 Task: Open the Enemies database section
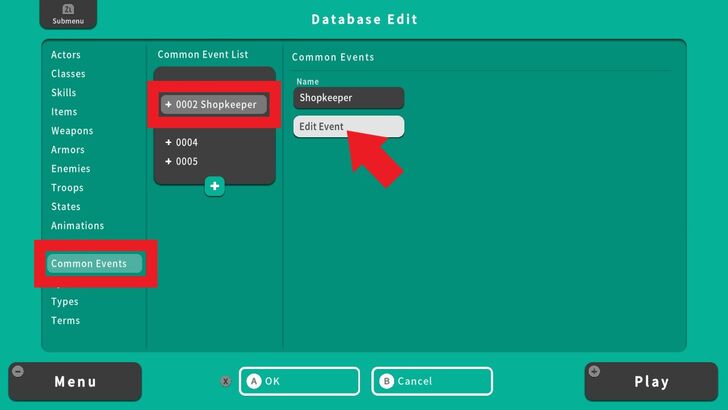pyautogui.click(x=71, y=169)
